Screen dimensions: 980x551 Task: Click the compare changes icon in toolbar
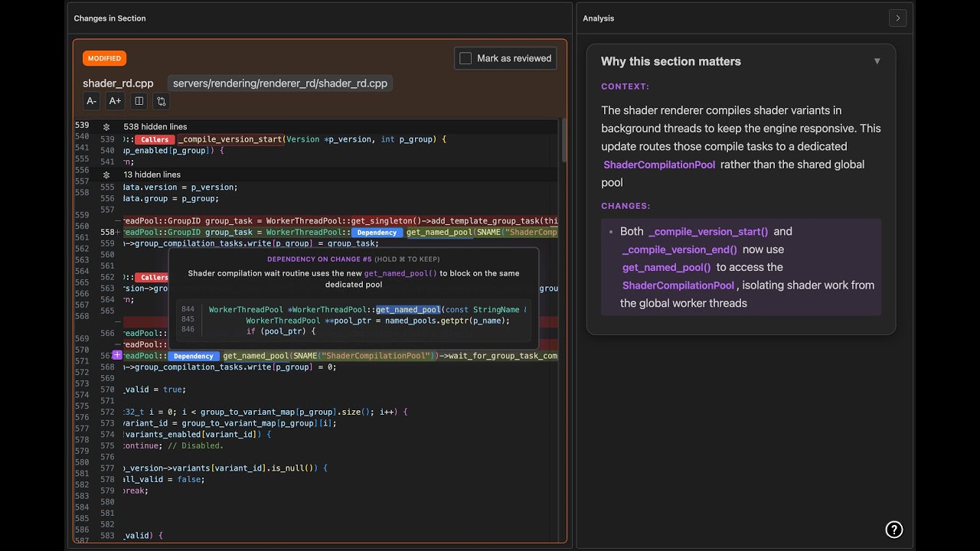(161, 101)
